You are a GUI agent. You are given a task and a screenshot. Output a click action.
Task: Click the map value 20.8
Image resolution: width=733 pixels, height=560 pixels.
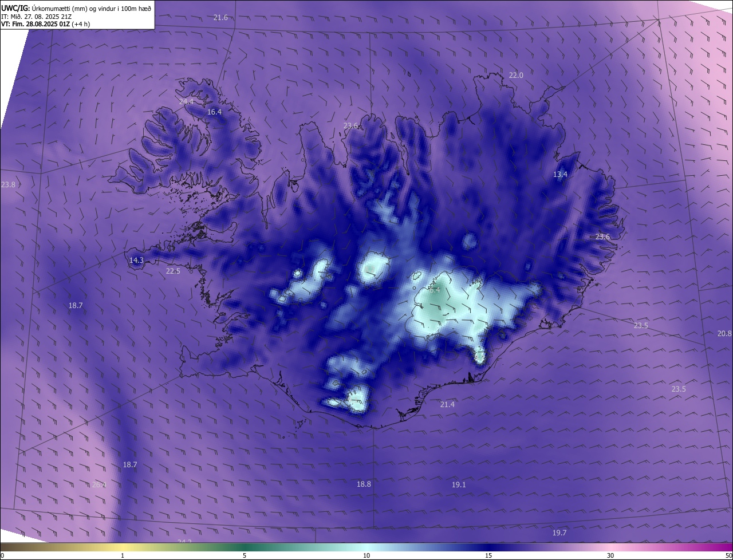point(724,334)
